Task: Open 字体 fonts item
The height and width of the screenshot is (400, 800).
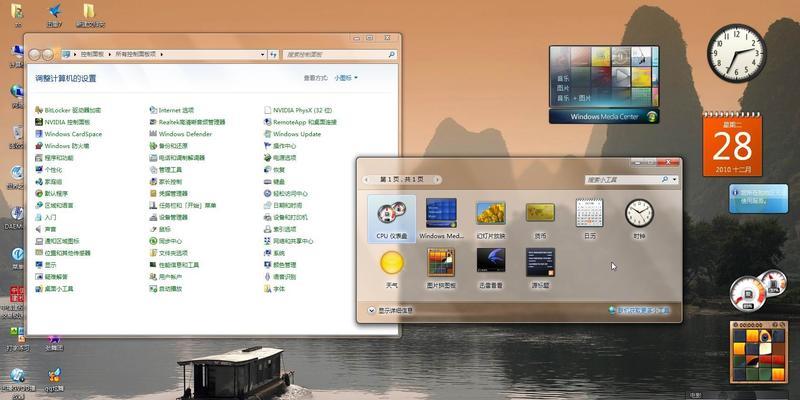Action: 274,289
